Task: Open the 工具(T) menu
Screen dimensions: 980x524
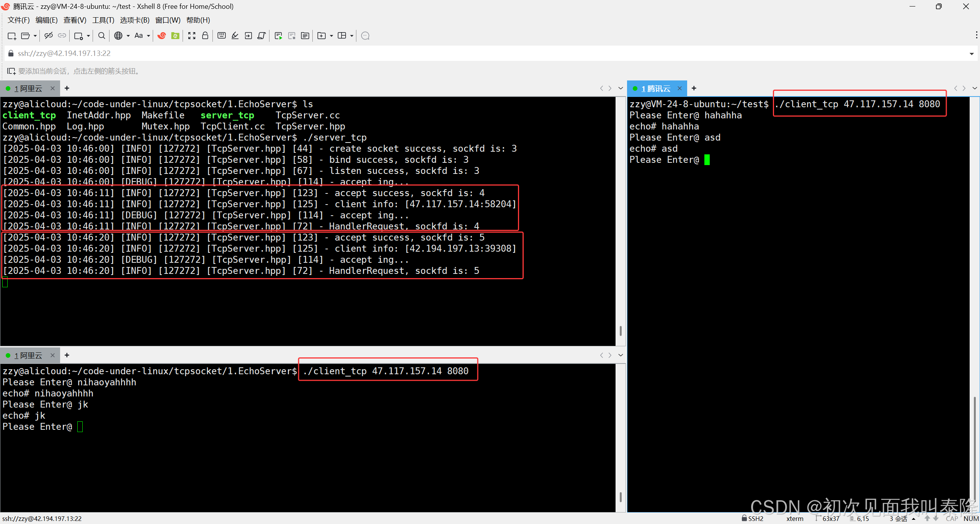Action: (x=103, y=20)
